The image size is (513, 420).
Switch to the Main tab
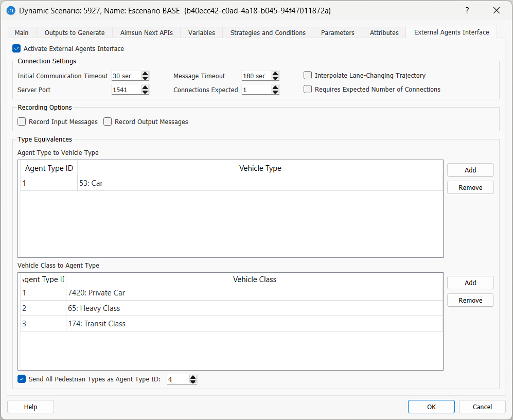21,32
